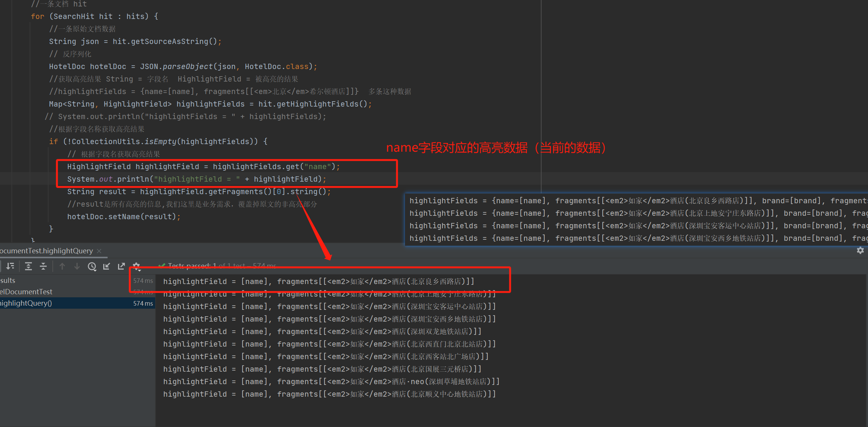The image size is (868, 427).
Task: Expand all test result nodes
Action: click(x=28, y=266)
